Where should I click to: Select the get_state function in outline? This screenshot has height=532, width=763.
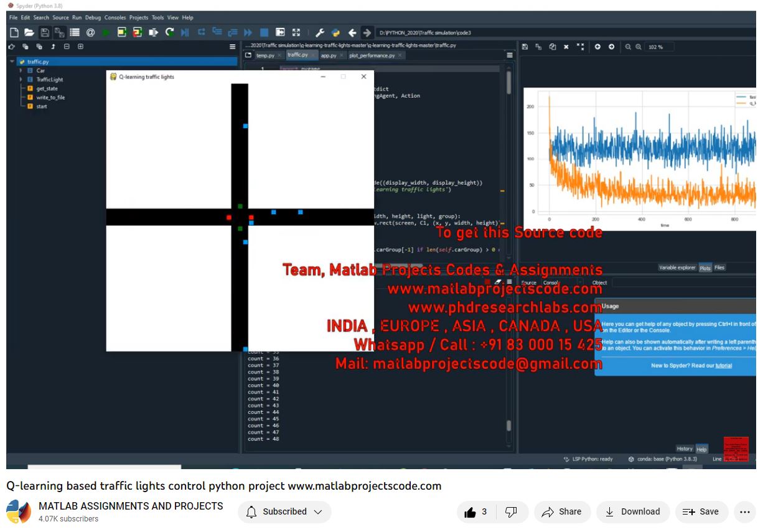(47, 89)
